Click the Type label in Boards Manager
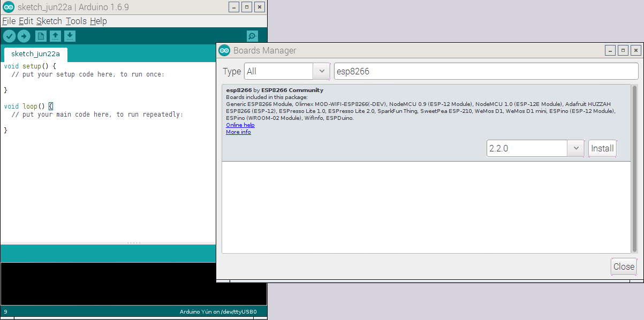Image resolution: width=644 pixels, height=320 pixels. [x=232, y=71]
